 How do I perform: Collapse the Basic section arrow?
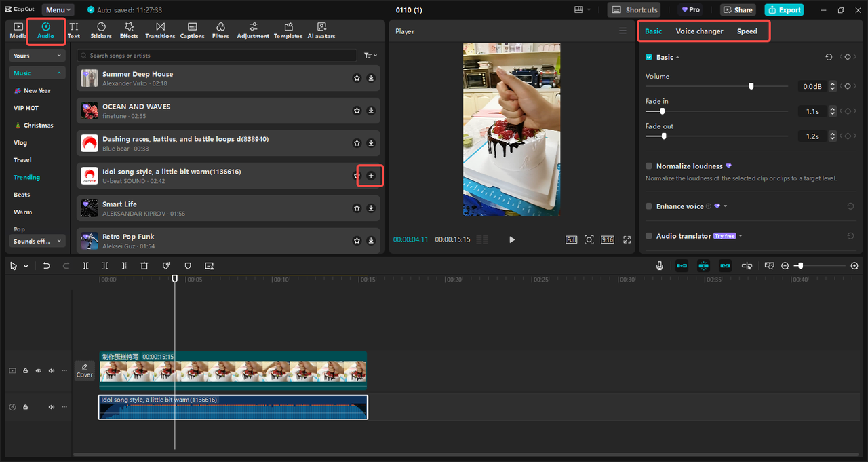(677, 57)
